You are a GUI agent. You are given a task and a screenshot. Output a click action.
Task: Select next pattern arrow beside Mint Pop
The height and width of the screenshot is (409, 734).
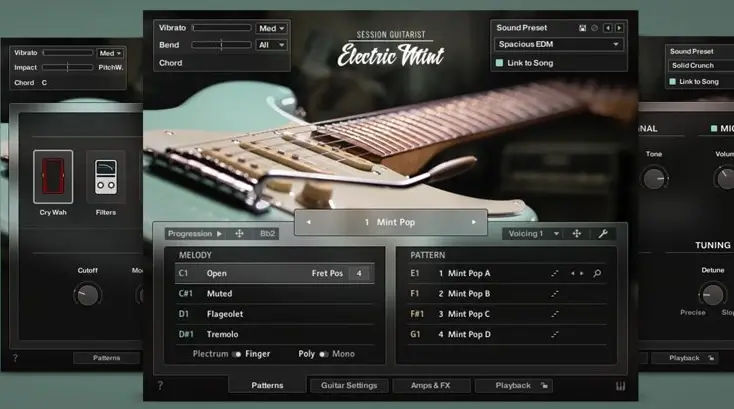click(x=474, y=222)
